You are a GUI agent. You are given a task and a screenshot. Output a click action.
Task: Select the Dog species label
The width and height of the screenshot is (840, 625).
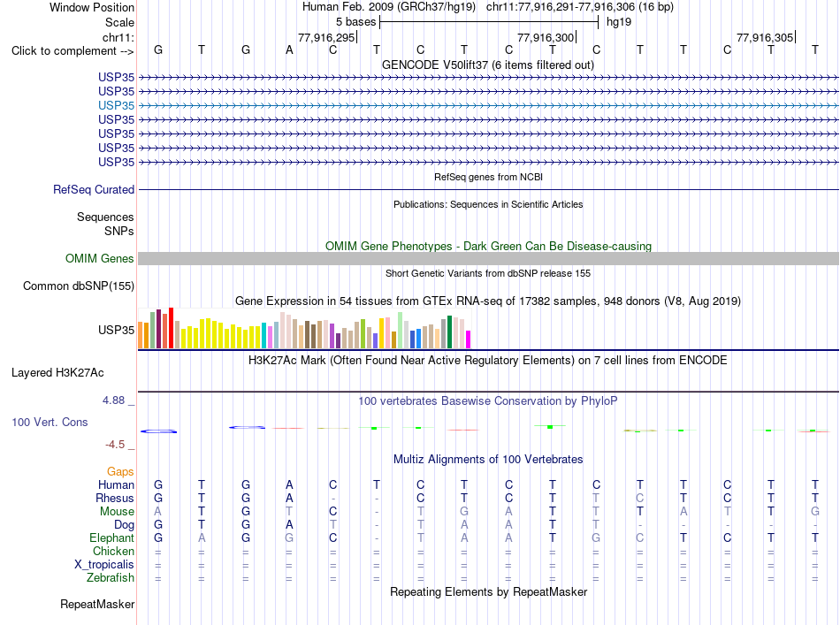pos(124,525)
